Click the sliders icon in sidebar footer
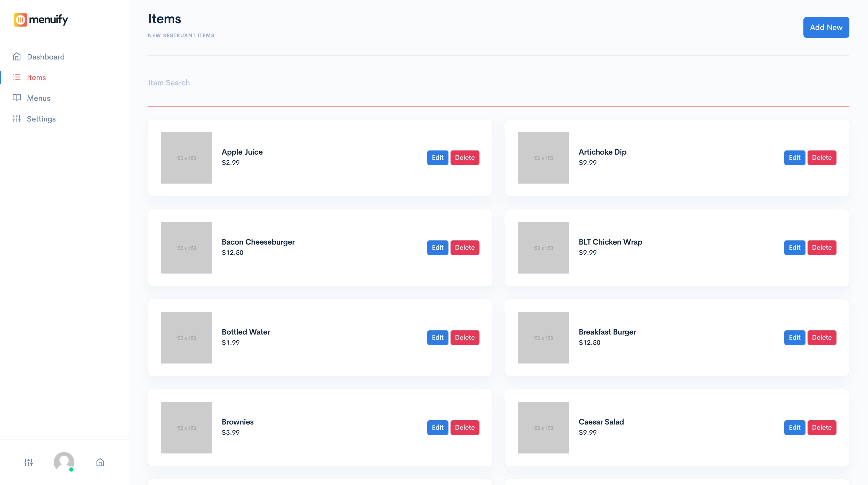 [x=29, y=462]
